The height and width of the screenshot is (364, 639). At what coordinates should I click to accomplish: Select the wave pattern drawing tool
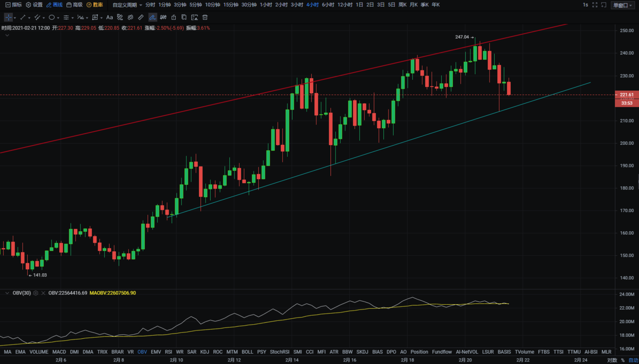[x=80, y=17]
